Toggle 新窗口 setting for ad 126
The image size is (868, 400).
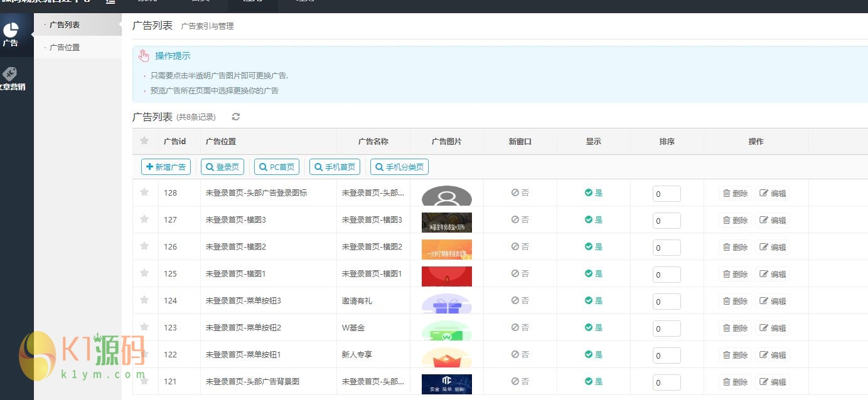pyautogui.click(x=520, y=246)
